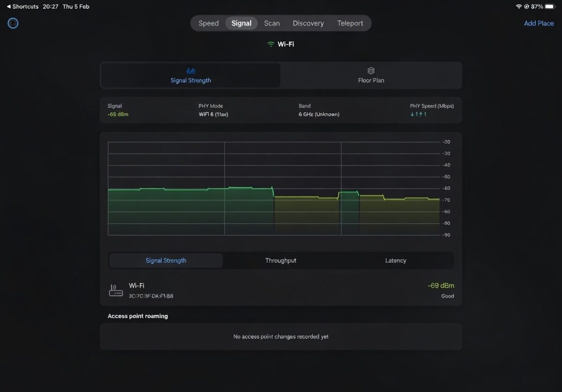The image size is (562, 392).
Task: Open the Scan tab
Action: (272, 23)
